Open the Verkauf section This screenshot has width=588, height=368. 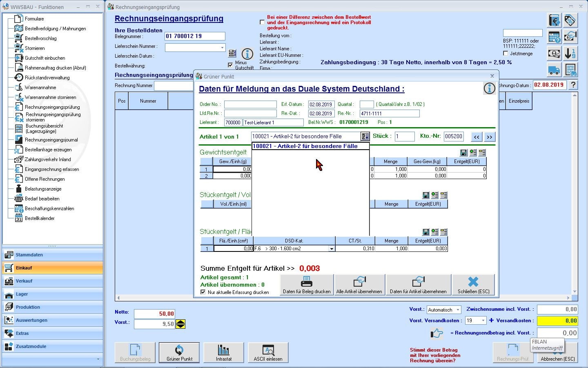(x=53, y=281)
